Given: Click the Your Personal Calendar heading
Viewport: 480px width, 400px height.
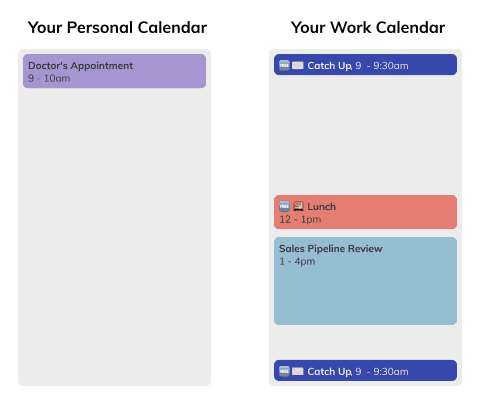Looking at the screenshot, I should click(x=117, y=27).
